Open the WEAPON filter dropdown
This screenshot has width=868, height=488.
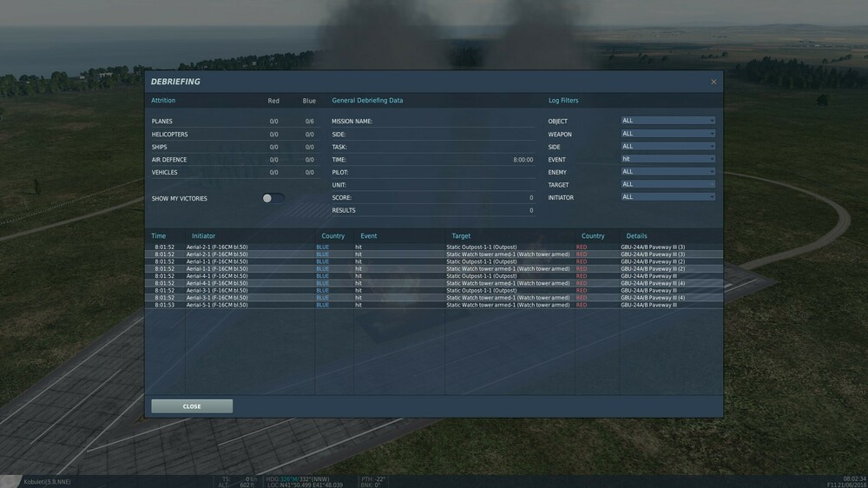point(667,134)
